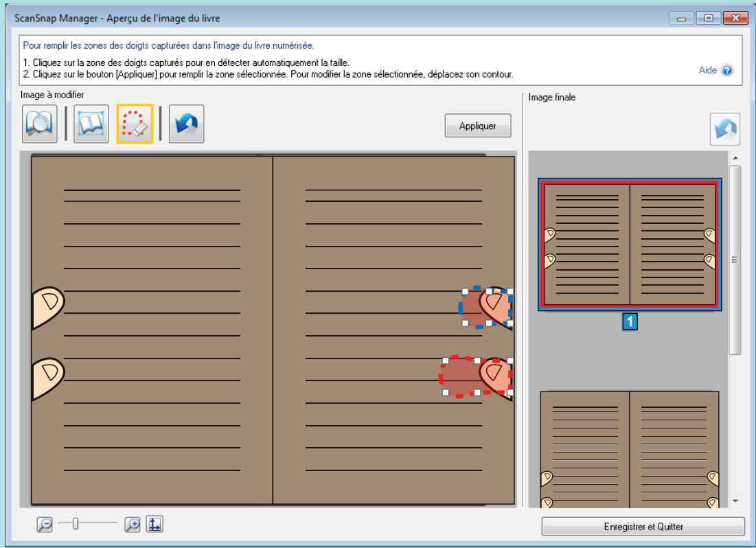Viewport: 756px width, 548px height.
Task: Select page 1 thumbnail in Image finale
Action: click(630, 244)
